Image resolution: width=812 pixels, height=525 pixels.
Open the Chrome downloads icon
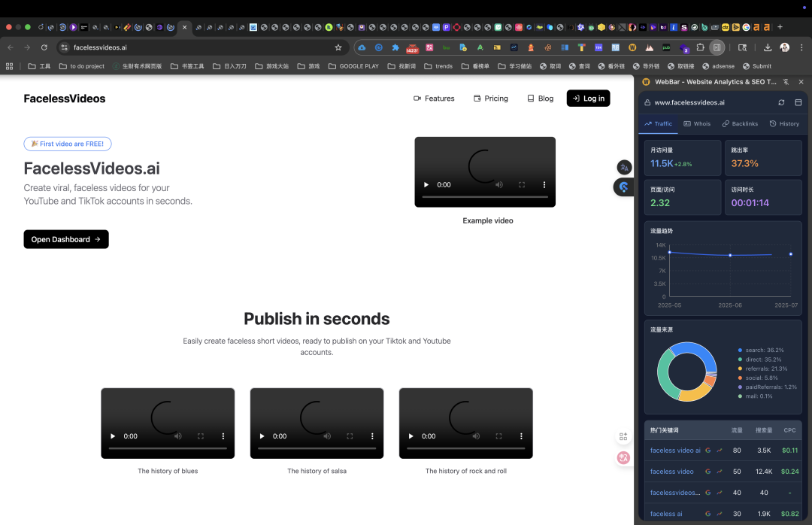pos(768,47)
